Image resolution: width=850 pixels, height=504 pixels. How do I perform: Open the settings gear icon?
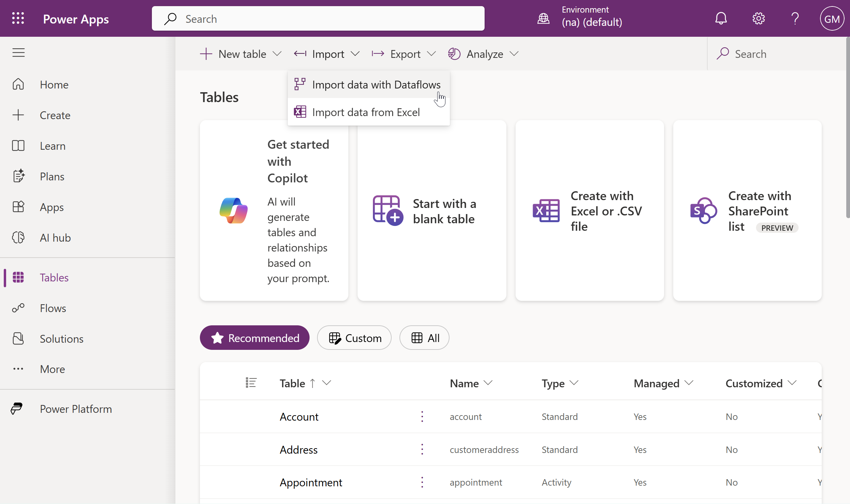click(x=758, y=18)
